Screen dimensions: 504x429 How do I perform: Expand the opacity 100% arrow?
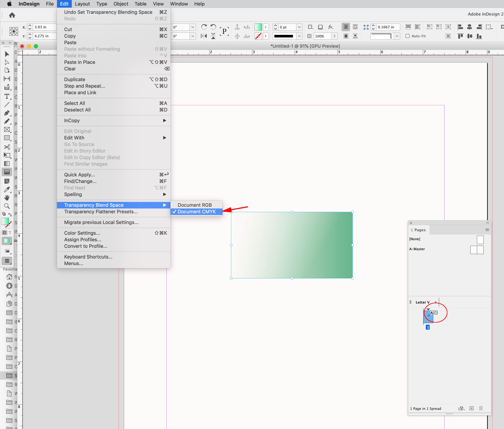pyautogui.click(x=335, y=36)
